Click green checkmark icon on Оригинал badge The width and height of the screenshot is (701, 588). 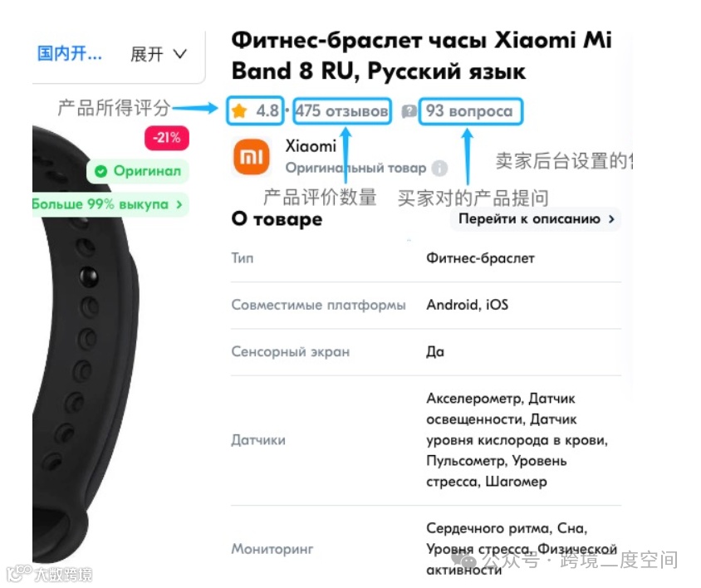[101, 171]
